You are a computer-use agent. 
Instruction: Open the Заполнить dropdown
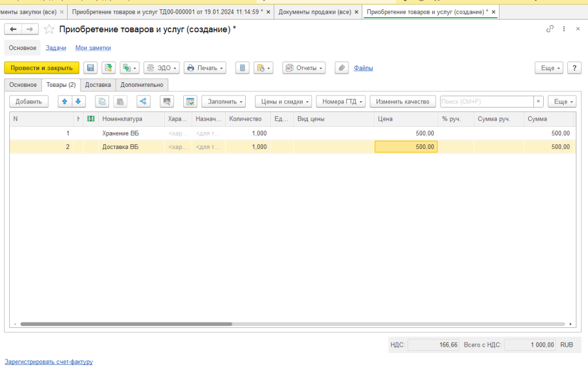point(223,102)
